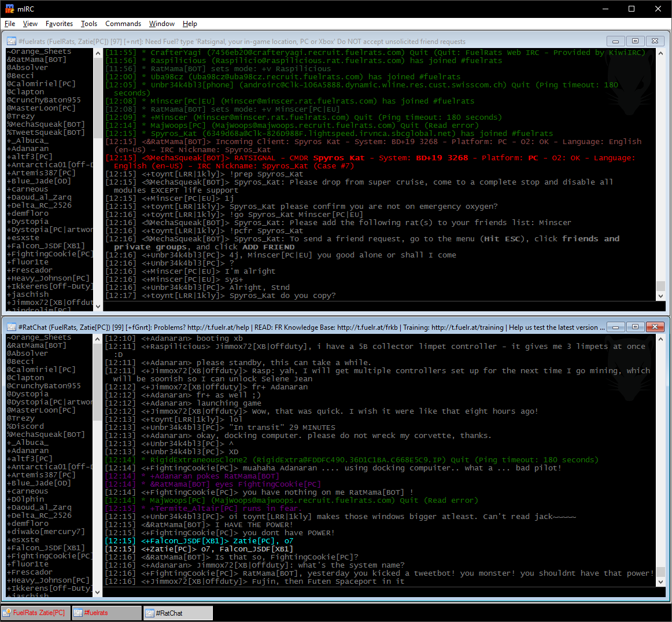Image resolution: width=672 pixels, height=622 pixels.
Task: Select ~Orange_Sheets in #fuelrats nicklist
Action: (x=39, y=51)
